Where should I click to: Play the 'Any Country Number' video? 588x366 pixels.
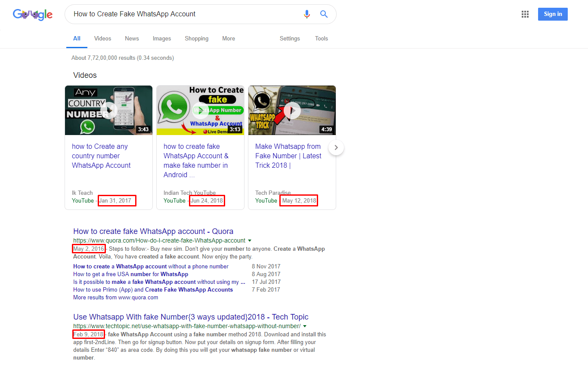[x=108, y=111]
